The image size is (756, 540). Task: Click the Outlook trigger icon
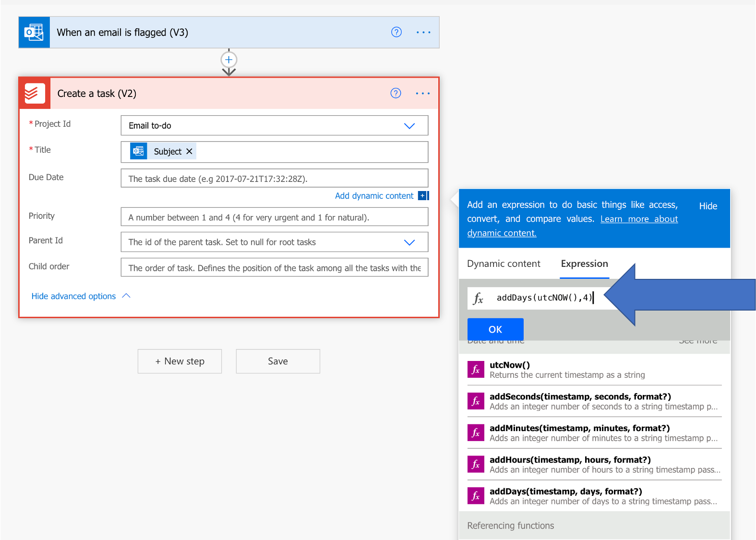click(x=34, y=33)
